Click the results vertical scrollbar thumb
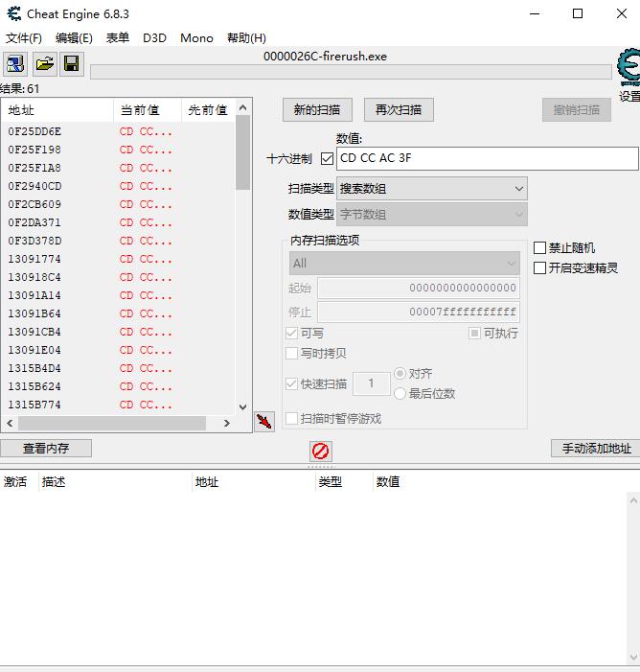 tap(243, 152)
